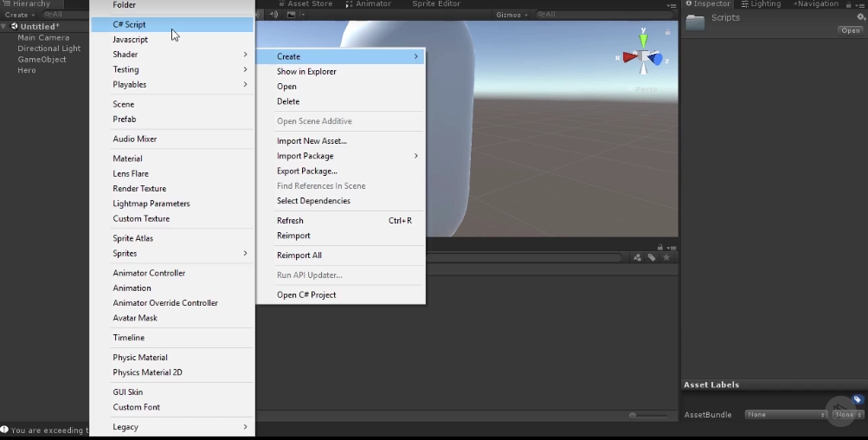Expand Legacy submenu
Viewport: 868px width, 440px height.
point(172,427)
